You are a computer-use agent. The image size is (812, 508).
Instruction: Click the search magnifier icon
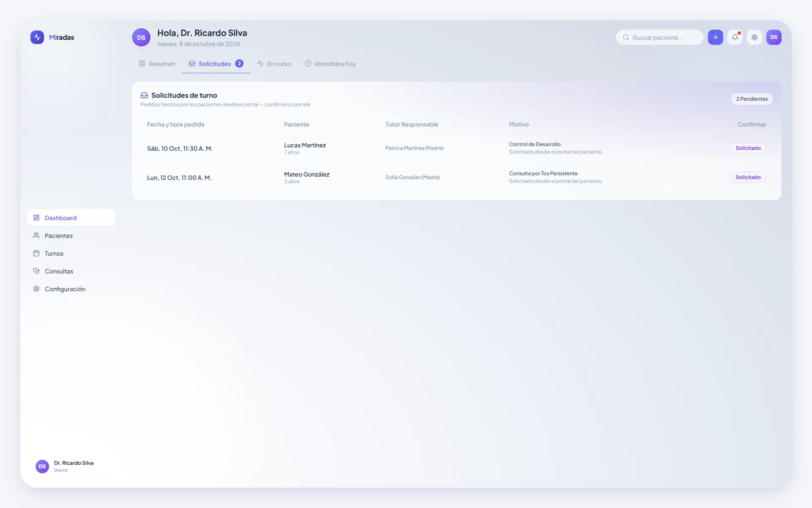[626, 37]
